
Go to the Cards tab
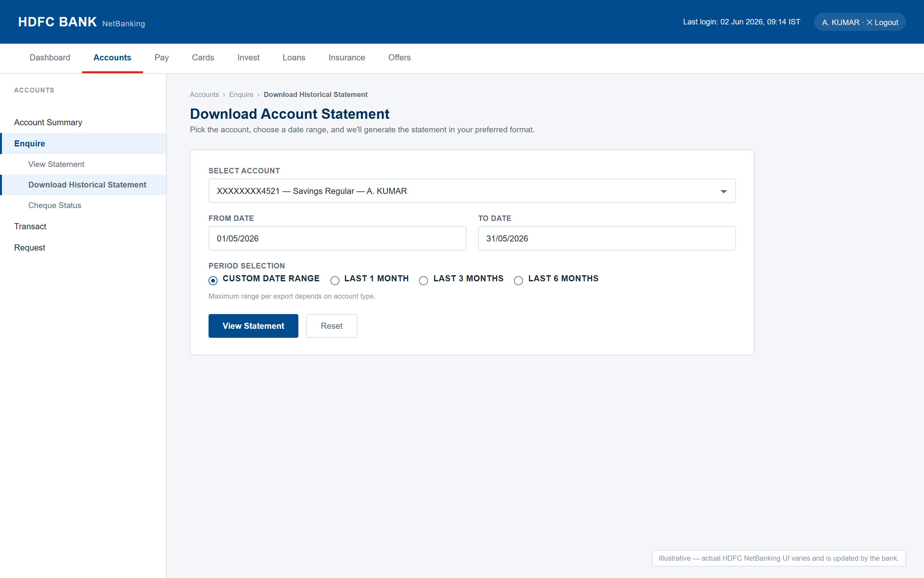(203, 58)
